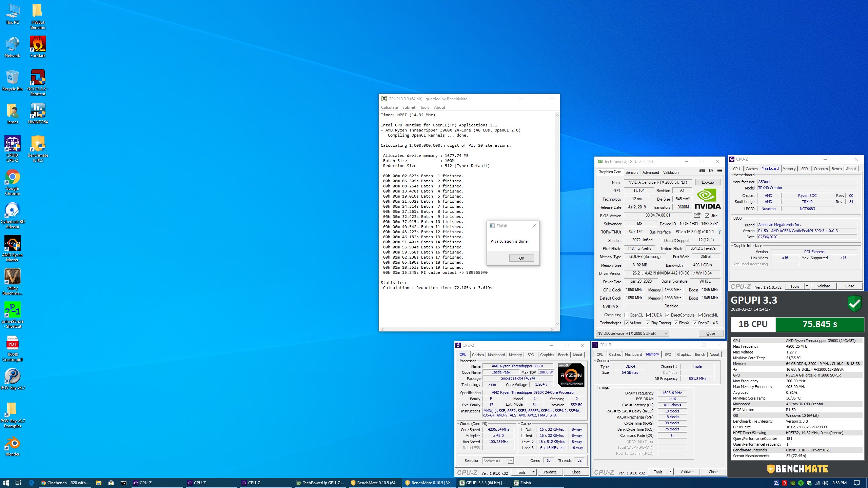Open Bench tab in CPU-Z Mainboard window

pyautogui.click(x=836, y=169)
